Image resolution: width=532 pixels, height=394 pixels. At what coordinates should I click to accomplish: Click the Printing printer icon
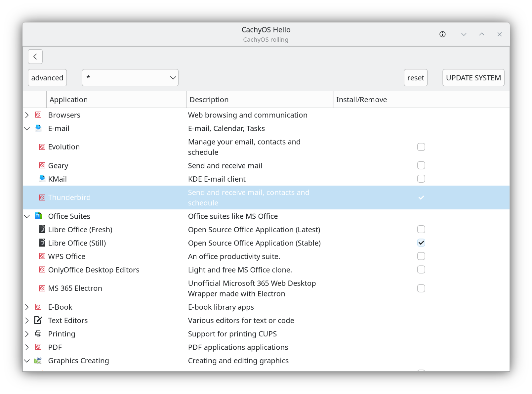coord(38,333)
